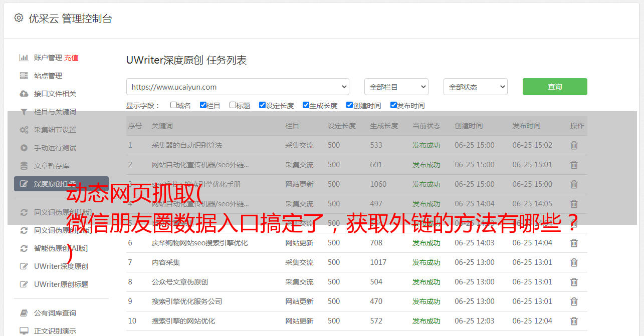Click the book icon for 公有词库查询
Viewport: 644px width, 336px height.
coord(24,313)
